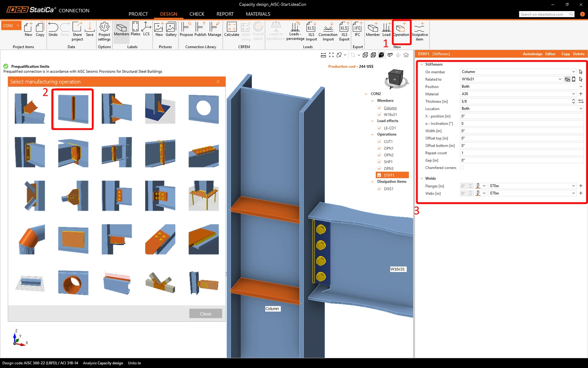This screenshot has height=368, width=588.
Task: Copy the current project item
Action: pyautogui.click(x=40, y=29)
